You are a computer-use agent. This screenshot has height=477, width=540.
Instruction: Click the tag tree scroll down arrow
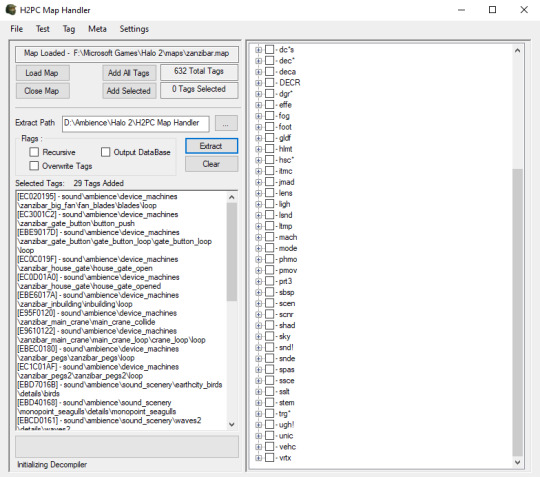point(517,462)
